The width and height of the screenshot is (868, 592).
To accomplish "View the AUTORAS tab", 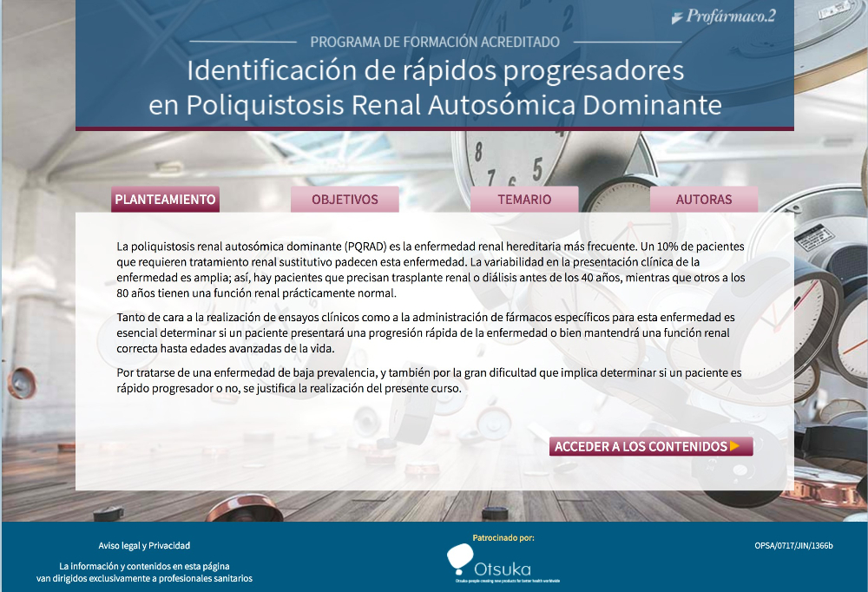I will pyautogui.click(x=704, y=200).
